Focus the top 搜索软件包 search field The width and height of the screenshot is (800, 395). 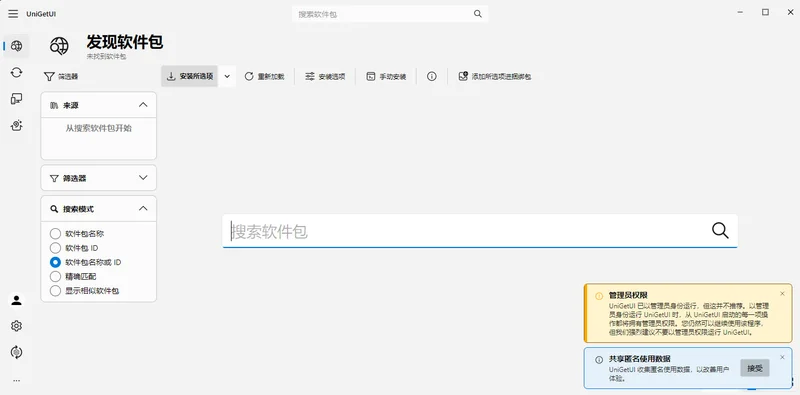click(x=390, y=14)
